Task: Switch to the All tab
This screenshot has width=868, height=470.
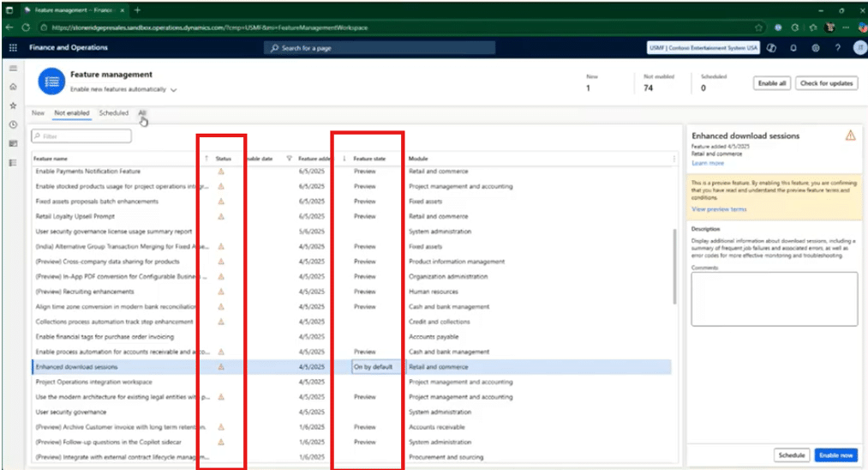Action: 142,113
